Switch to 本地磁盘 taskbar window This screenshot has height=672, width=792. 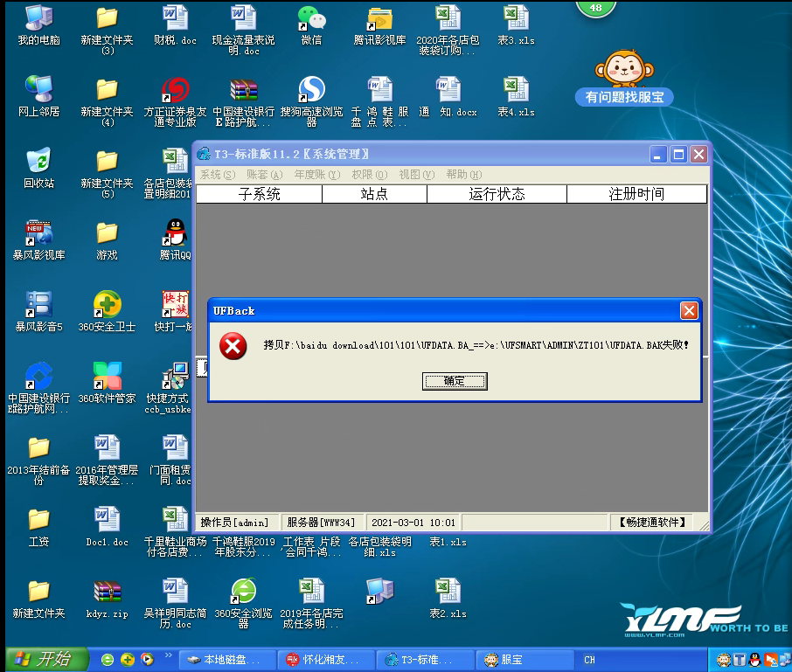(x=228, y=660)
